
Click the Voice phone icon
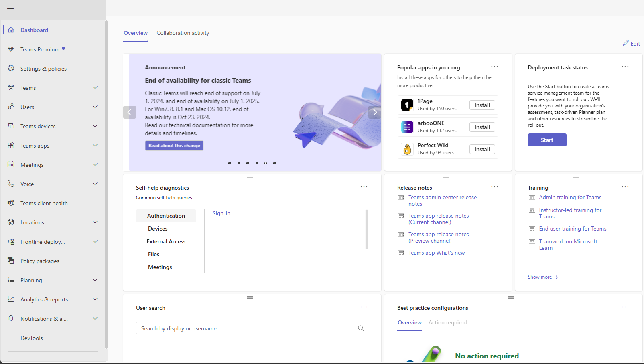[x=11, y=184]
